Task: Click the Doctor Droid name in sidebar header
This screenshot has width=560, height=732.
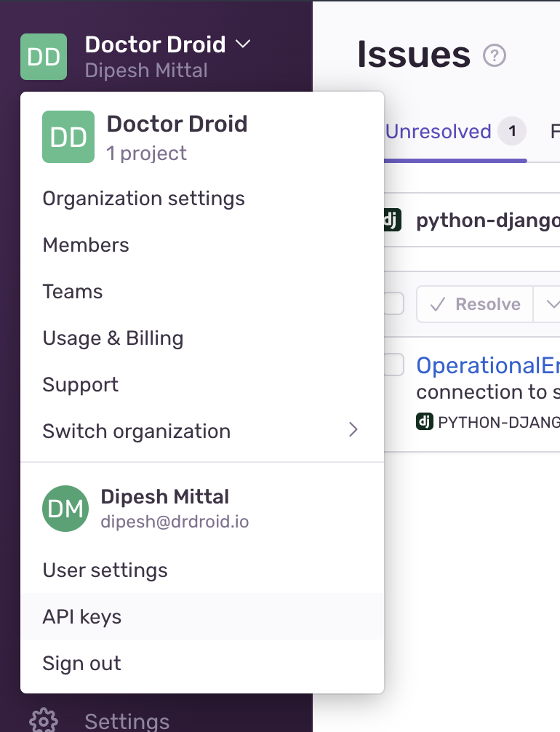Action: [156, 44]
